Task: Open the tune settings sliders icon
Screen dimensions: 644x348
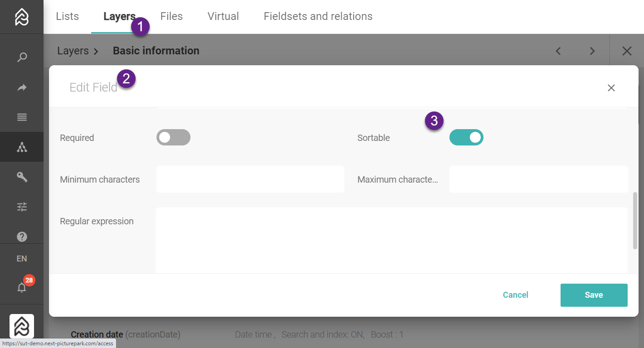Action: pyautogui.click(x=22, y=207)
